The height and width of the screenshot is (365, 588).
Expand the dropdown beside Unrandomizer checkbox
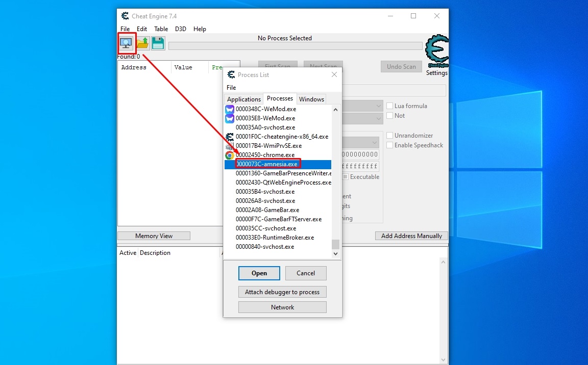click(375, 142)
